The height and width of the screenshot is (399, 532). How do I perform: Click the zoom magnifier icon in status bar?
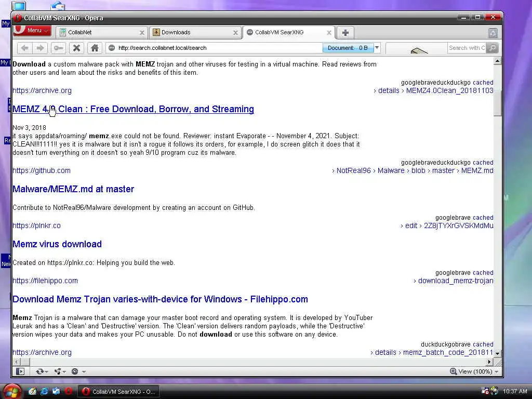[453, 371]
